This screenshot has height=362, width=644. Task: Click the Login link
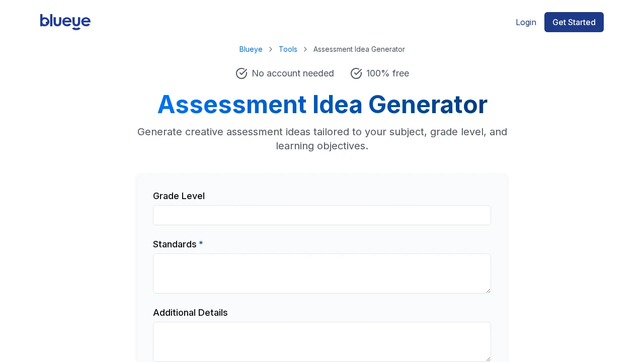coord(526,22)
